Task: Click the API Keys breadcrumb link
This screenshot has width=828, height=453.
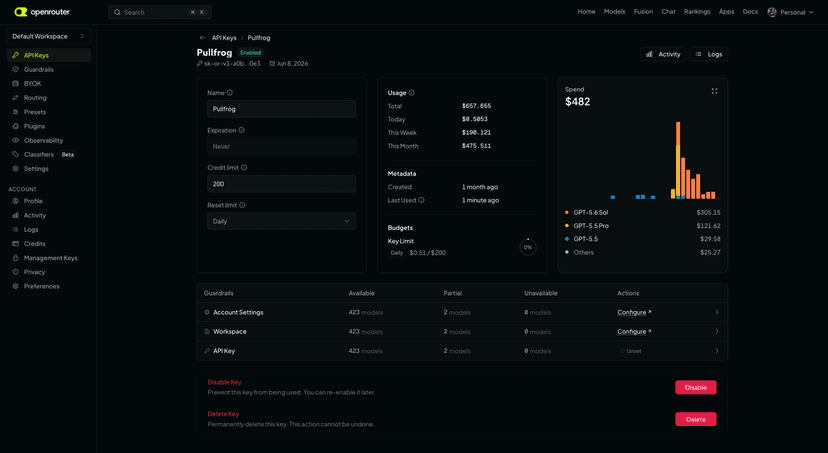Action: tap(224, 37)
